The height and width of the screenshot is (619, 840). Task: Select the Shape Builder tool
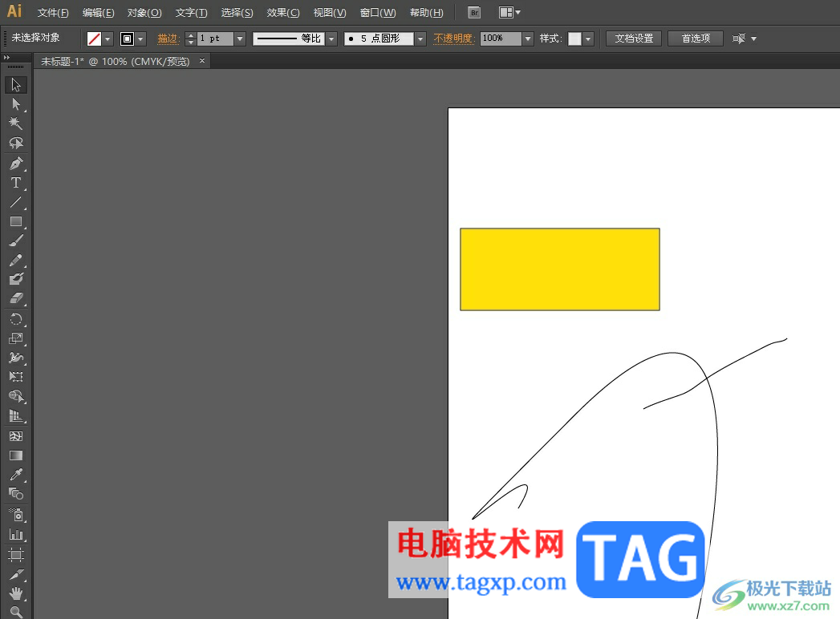16,397
